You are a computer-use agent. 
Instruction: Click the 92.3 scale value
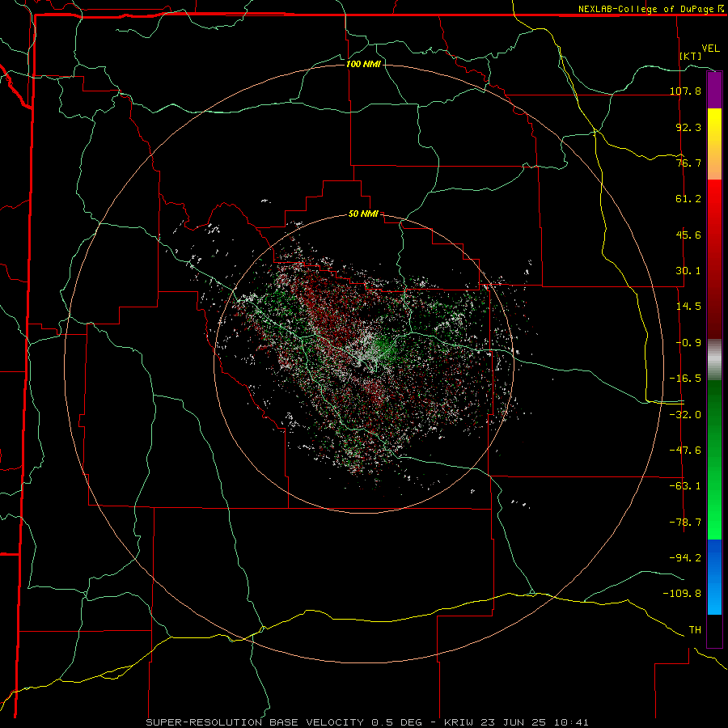pyautogui.click(x=688, y=127)
